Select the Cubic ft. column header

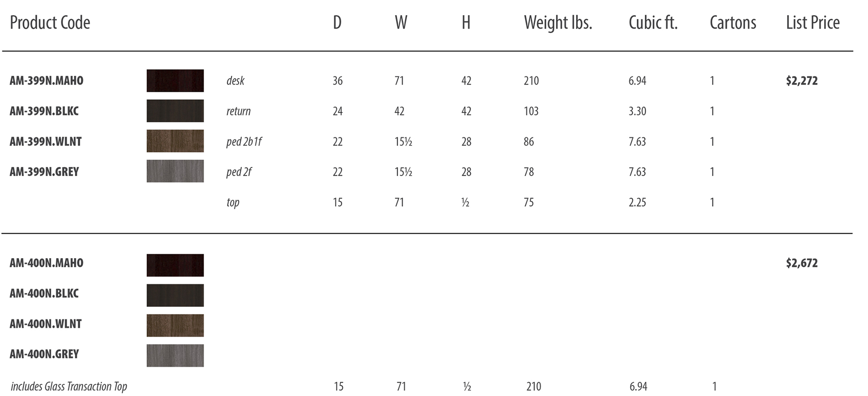coord(653,23)
